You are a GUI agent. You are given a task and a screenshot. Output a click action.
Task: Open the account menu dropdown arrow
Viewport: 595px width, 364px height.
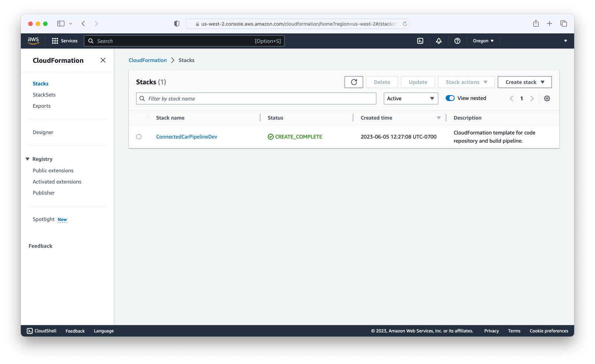[566, 41]
